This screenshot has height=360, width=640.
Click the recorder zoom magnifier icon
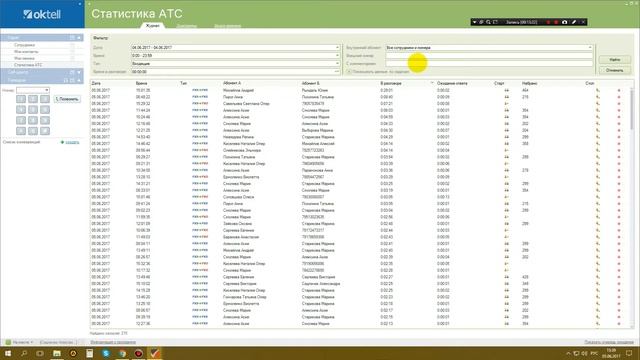click(488, 22)
